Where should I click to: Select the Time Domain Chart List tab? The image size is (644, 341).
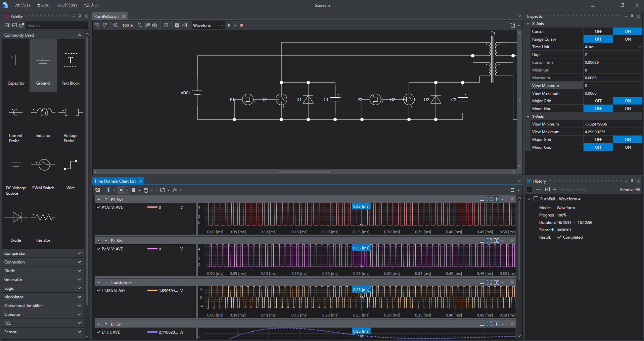coord(115,181)
